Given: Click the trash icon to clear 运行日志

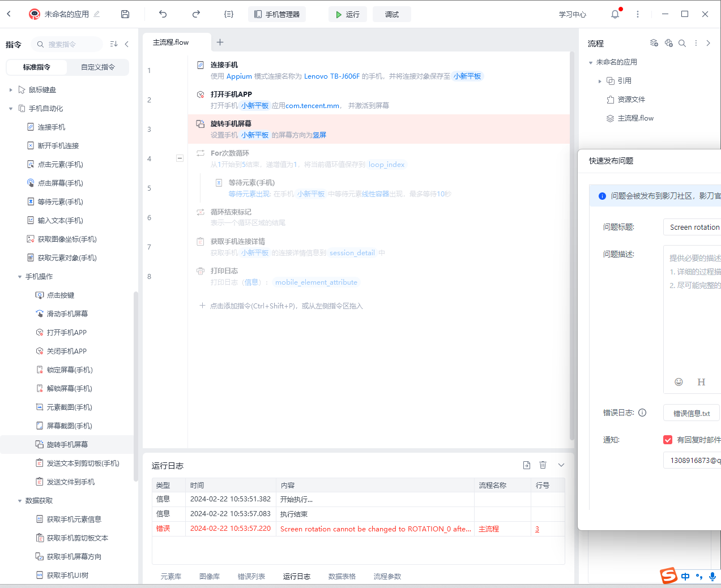Looking at the screenshot, I should click(543, 465).
